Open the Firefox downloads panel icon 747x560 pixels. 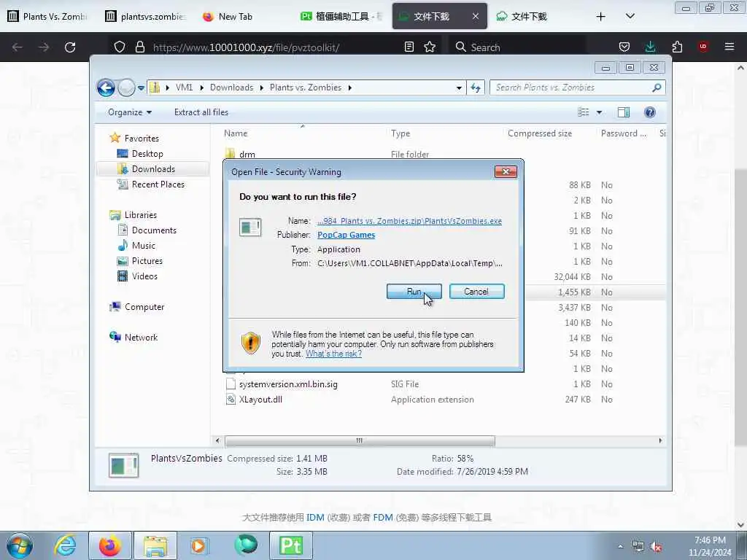(650, 47)
